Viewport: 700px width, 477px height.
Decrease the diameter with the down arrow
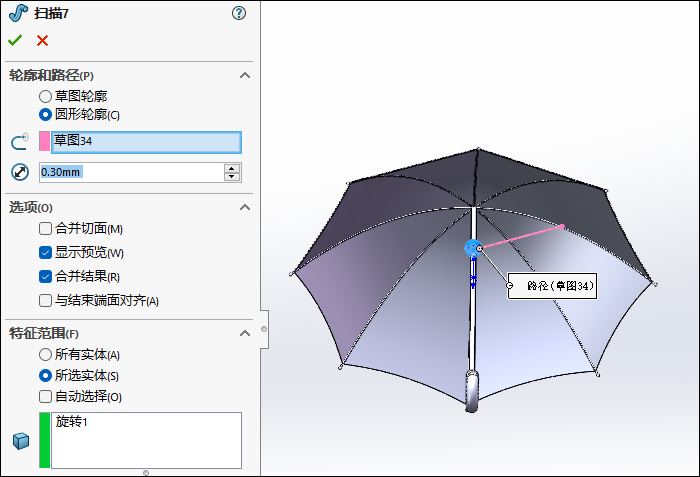[231, 176]
